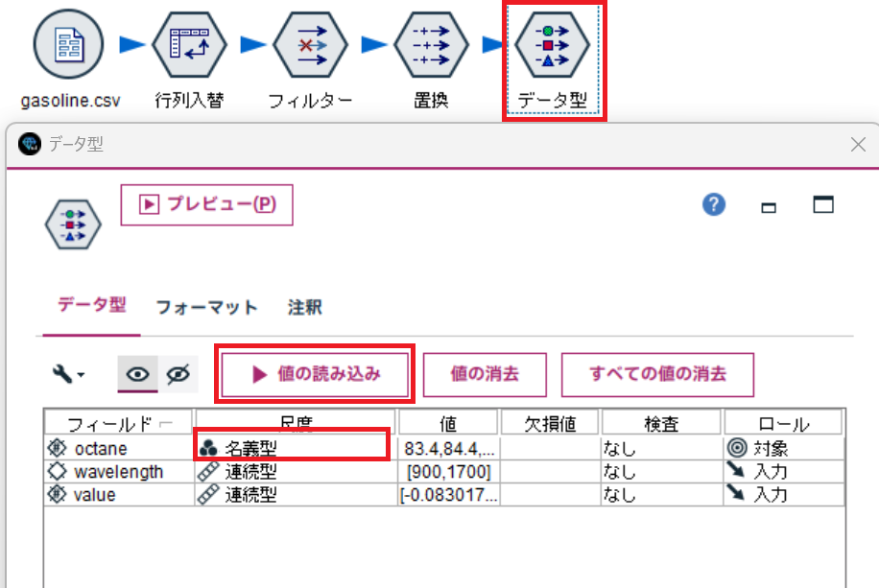The height and width of the screenshot is (588, 879).
Task: Select the 行列入替 transpose node
Action: (x=188, y=43)
